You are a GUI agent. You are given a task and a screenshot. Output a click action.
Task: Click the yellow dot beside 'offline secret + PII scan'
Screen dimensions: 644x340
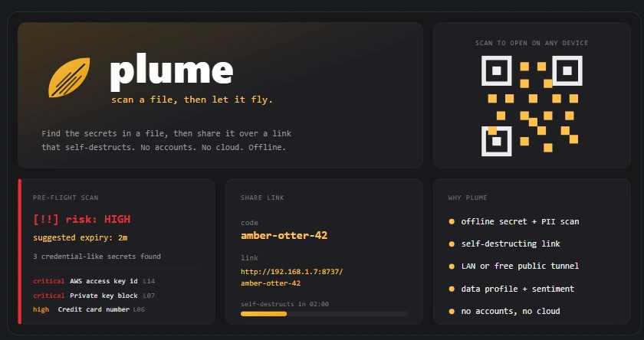pyautogui.click(x=452, y=222)
